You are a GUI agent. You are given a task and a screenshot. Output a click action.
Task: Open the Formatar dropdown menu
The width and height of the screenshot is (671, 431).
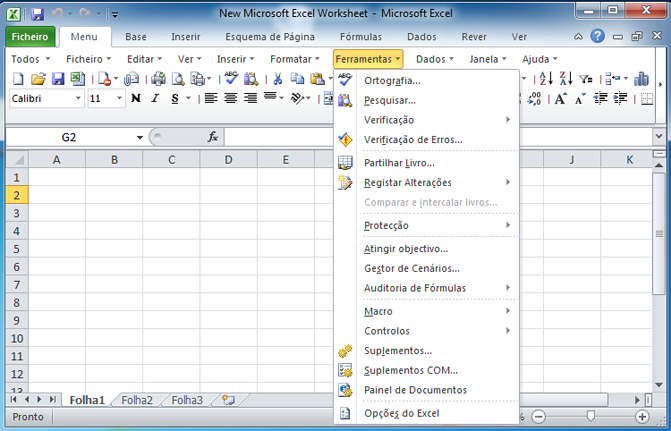[295, 59]
